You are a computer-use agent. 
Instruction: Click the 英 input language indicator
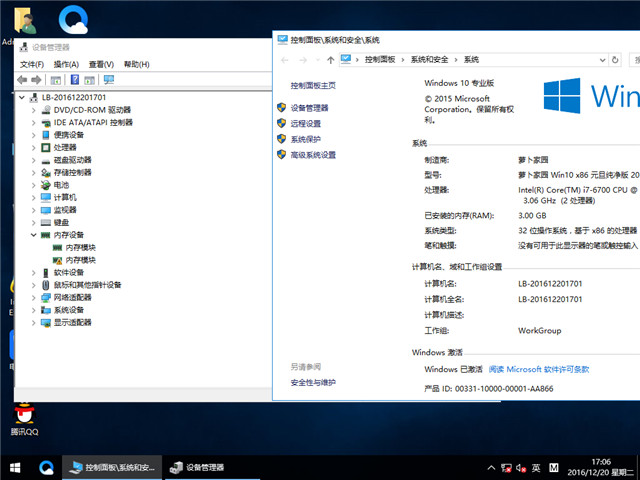pos(536,468)
